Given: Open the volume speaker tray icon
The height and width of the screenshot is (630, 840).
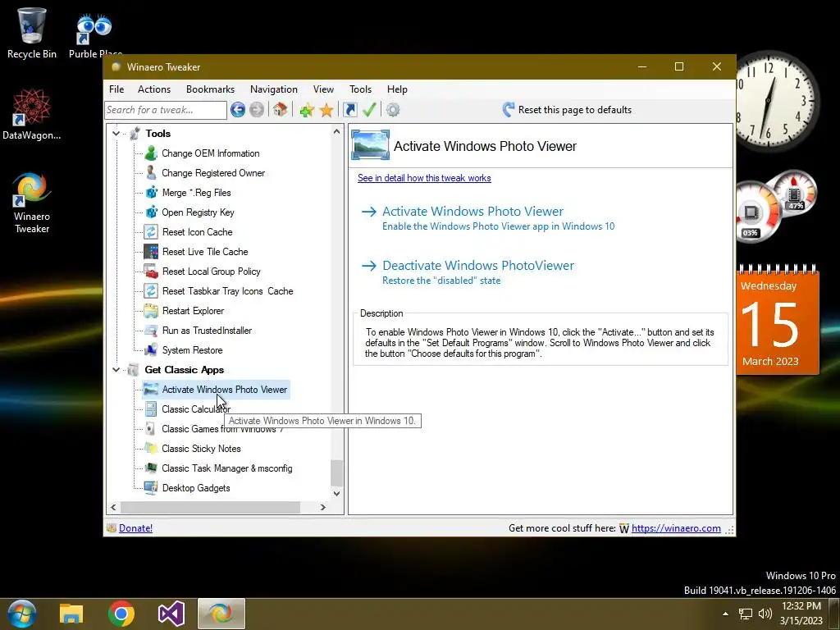Looking at the screenshot, I should 765,614.
